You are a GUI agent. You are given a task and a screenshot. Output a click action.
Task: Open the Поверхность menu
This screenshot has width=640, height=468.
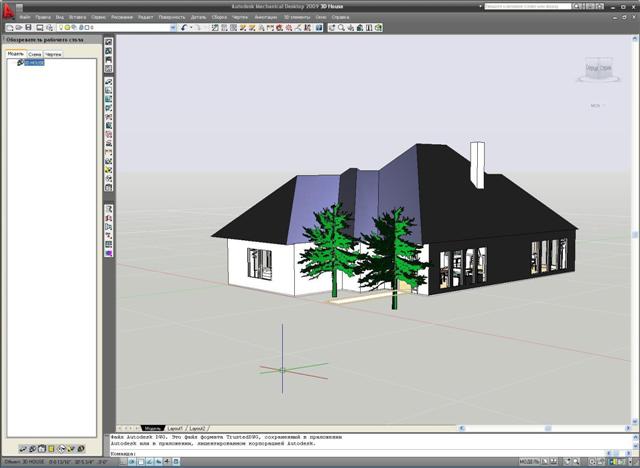[172, 17]
